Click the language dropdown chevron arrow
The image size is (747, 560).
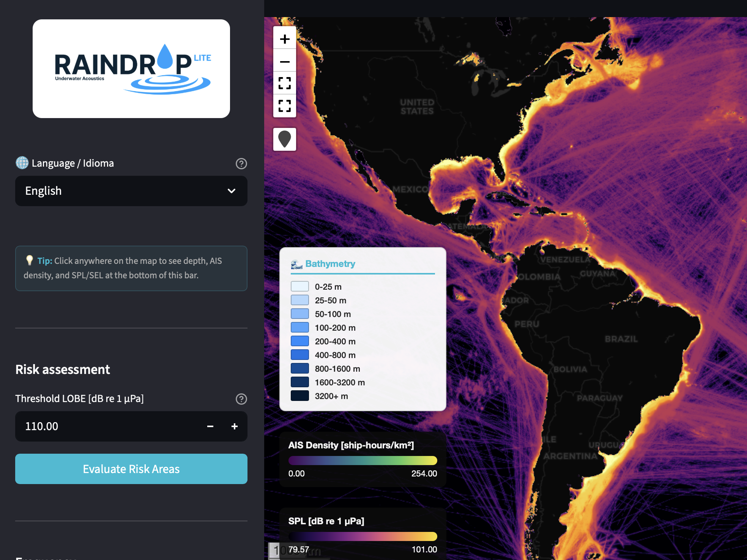(x=232, y=191)
